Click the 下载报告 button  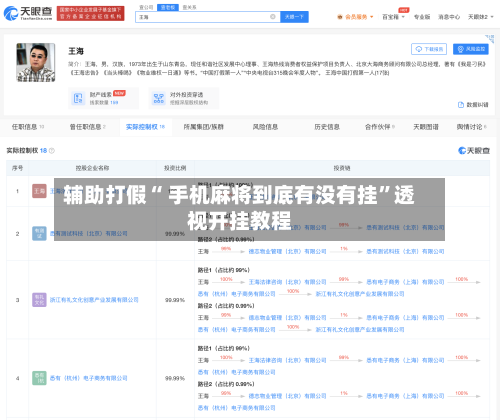click(430, 49)
